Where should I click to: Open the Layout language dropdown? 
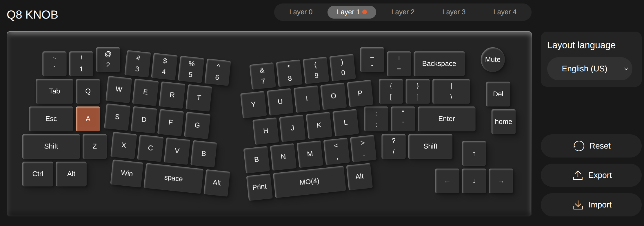590,69
